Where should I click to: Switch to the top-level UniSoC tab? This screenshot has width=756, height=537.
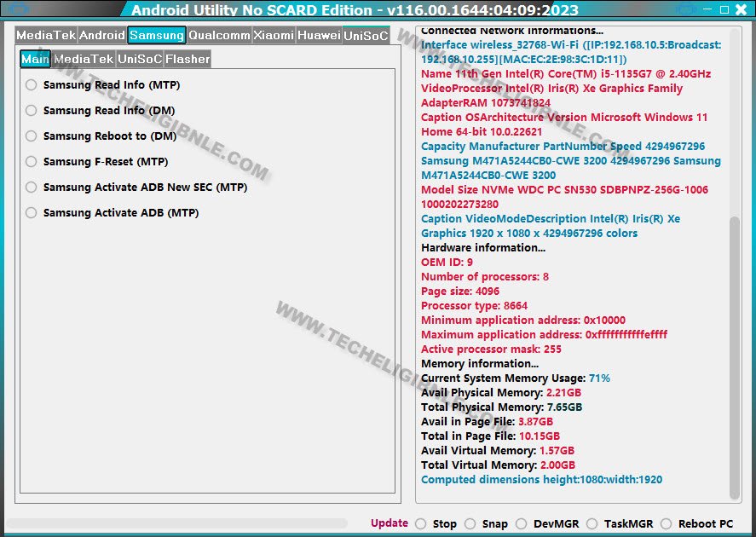(366, 35)
